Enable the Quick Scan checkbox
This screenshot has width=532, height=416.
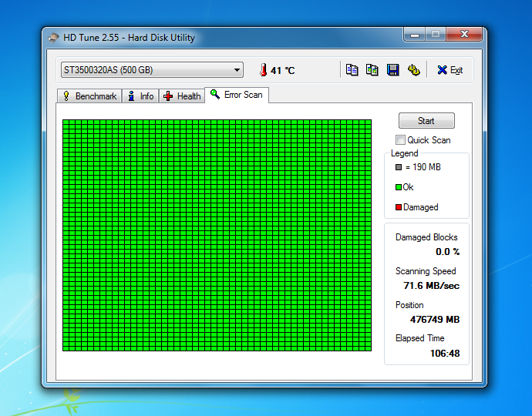coord(400,139)
